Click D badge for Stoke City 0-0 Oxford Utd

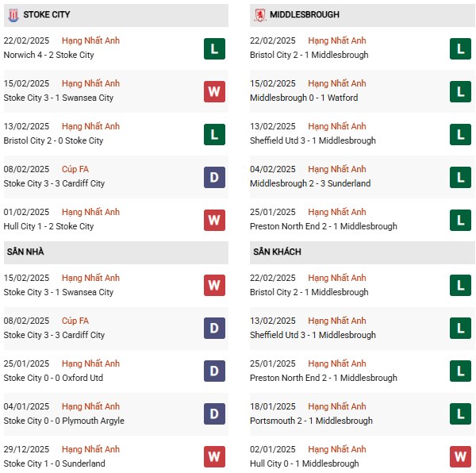[x=214, y=371]
